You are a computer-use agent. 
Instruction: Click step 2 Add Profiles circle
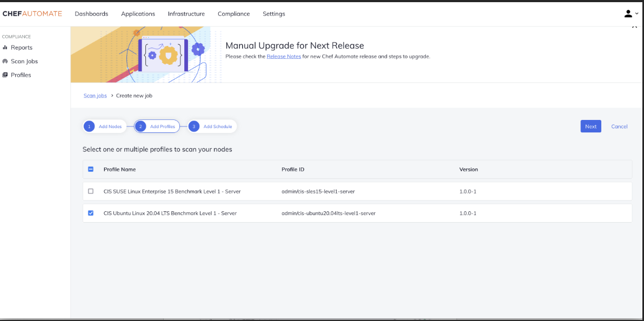click(140, 126)
